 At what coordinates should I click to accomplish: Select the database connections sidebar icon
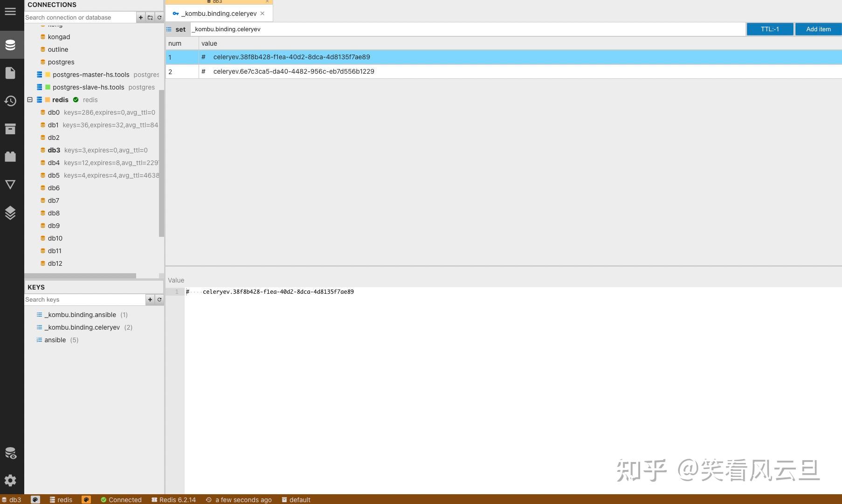click(10, 45)
